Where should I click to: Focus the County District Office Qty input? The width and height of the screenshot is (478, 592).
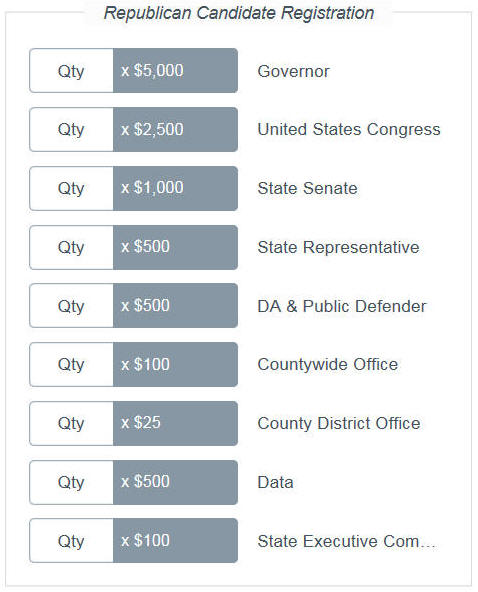point(71,423)
